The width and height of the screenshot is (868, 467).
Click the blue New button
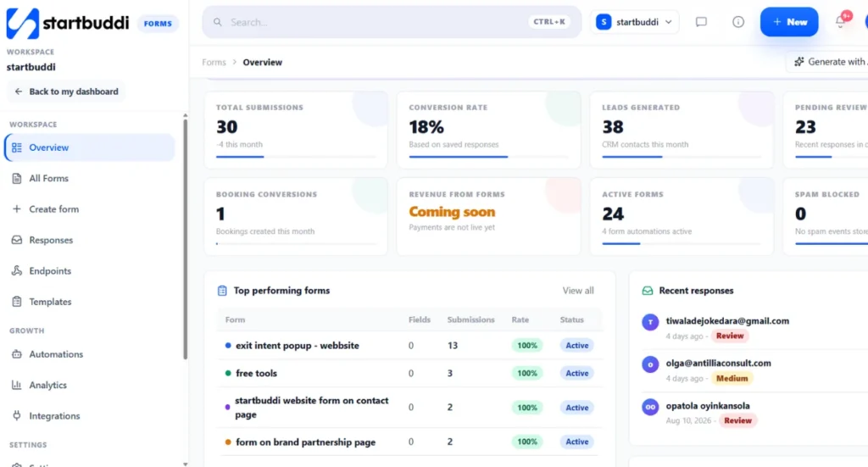pos(789,22)
